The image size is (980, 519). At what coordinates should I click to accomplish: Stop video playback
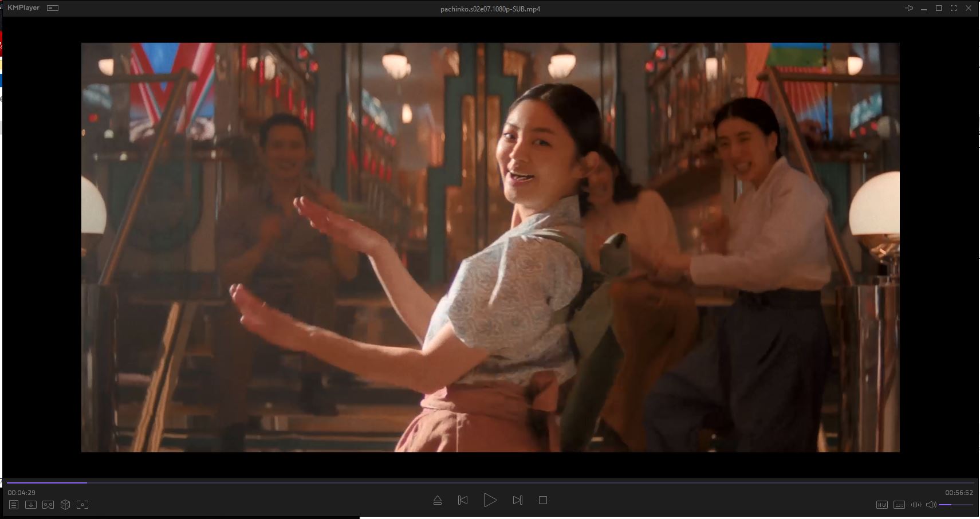pyautogui.click(x=543, y=500)
